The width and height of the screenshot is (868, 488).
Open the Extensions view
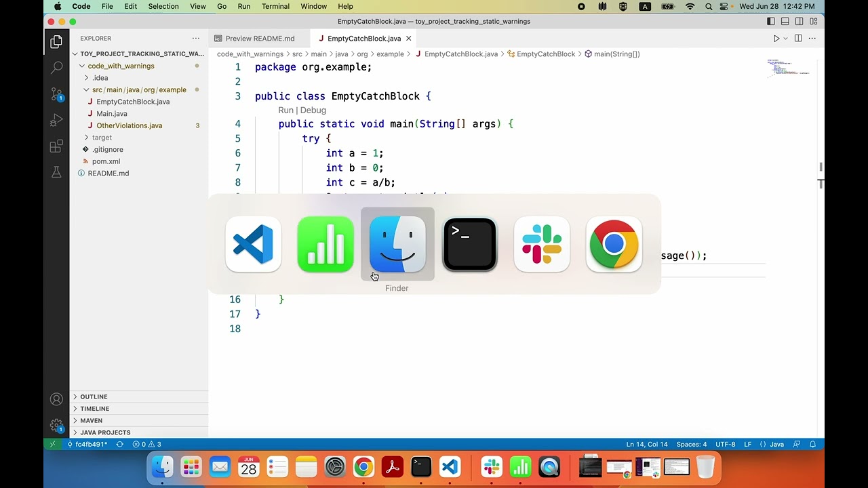(56, 146)
